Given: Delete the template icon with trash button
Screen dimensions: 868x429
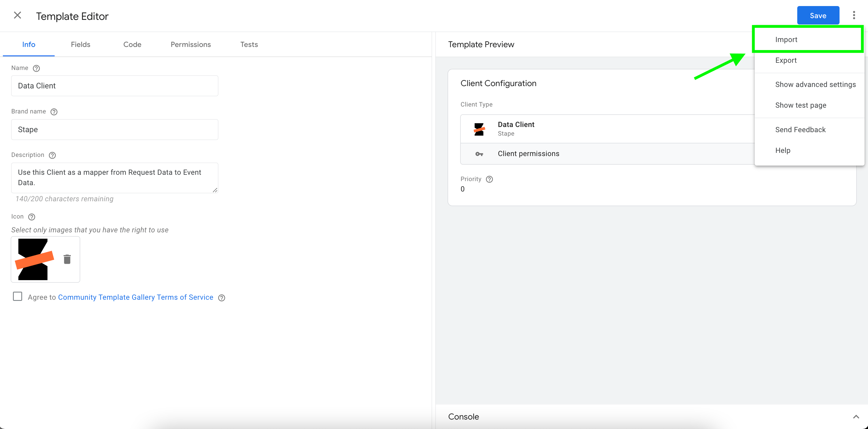Looking at the screenshot, I should click(x=67, y=259).
